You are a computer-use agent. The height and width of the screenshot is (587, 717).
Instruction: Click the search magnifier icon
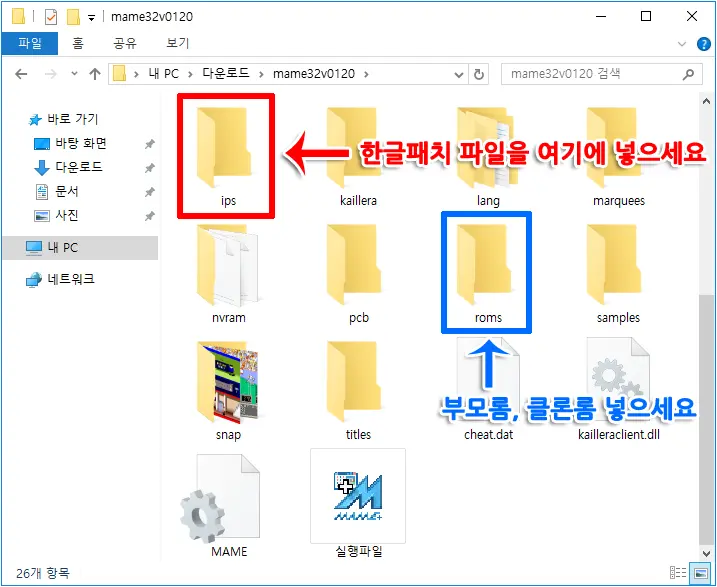click(x=688, y=74)
